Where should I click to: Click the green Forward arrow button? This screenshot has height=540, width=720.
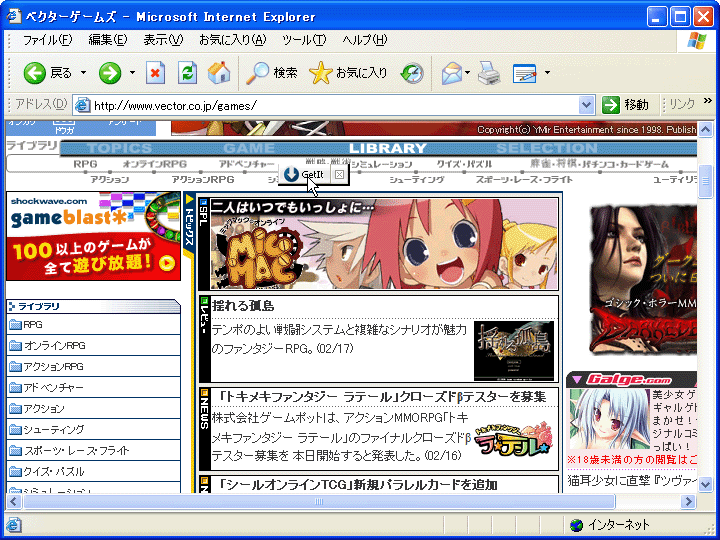pos(110,73)
